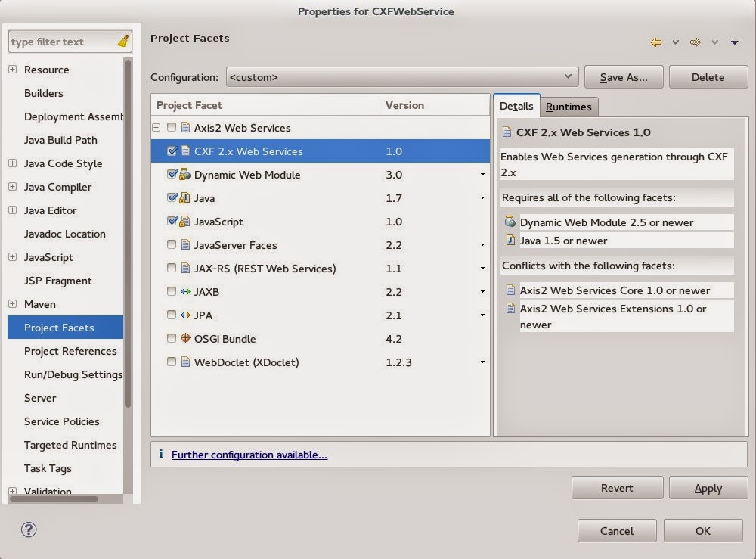Uncheck the CXF 2.x Web Services checkbox
756x559 pixels.
tap(172, 151)
